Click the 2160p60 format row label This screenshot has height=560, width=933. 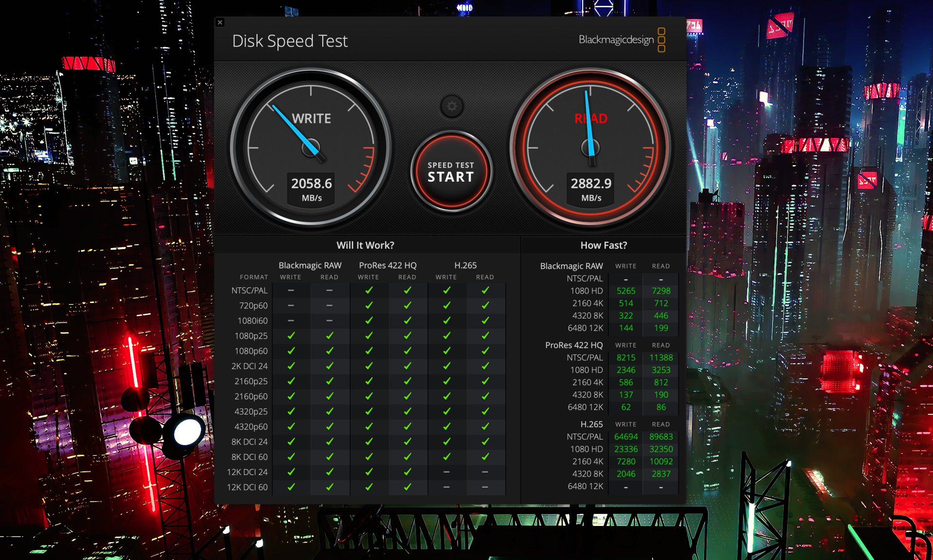251,396
